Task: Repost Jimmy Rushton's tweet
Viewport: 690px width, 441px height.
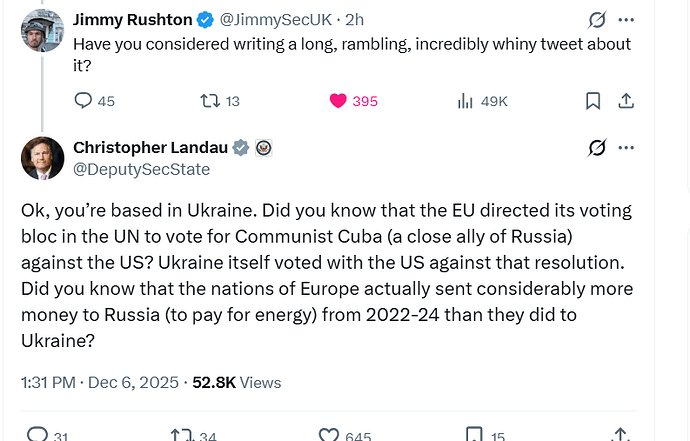Action: (x=209, y=101)
